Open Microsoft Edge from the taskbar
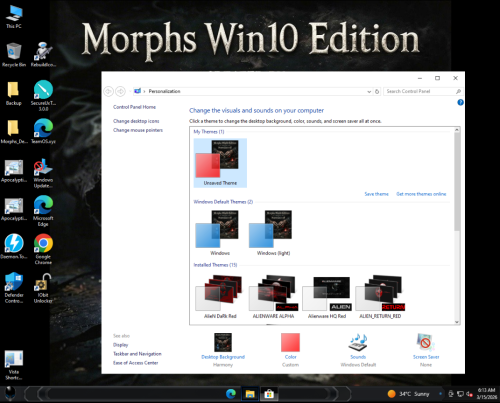500x403 pixels. [x=231, y=394]
